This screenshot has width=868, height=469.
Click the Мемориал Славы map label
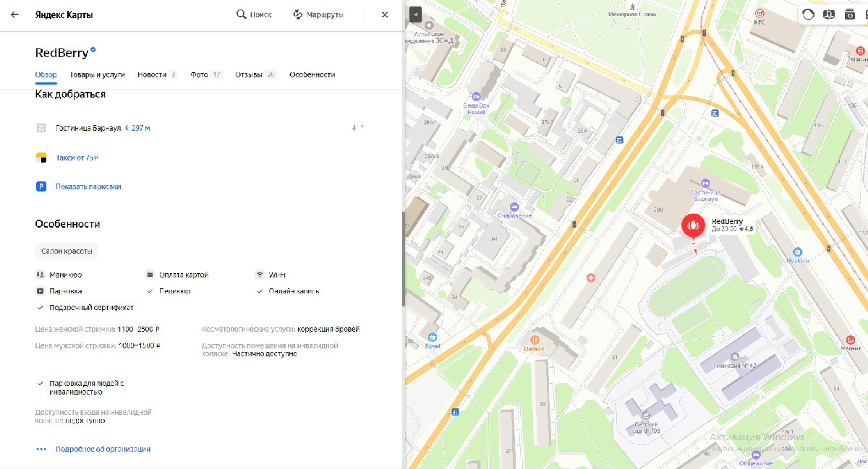[x=632, y=14]
